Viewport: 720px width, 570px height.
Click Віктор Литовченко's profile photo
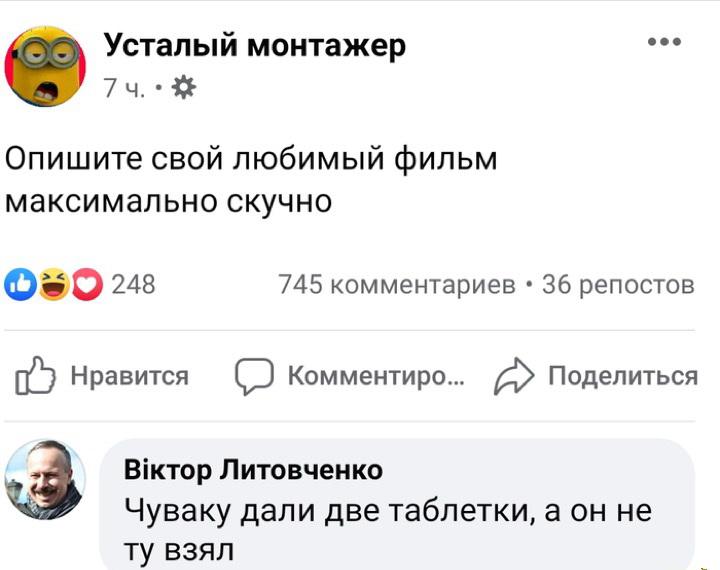pos(46,480)
